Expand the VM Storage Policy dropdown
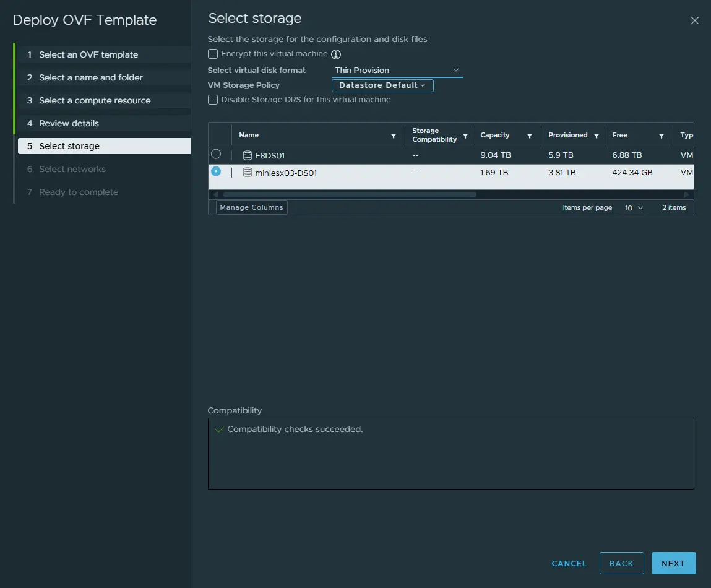The image size is (711, 588). 382,85
